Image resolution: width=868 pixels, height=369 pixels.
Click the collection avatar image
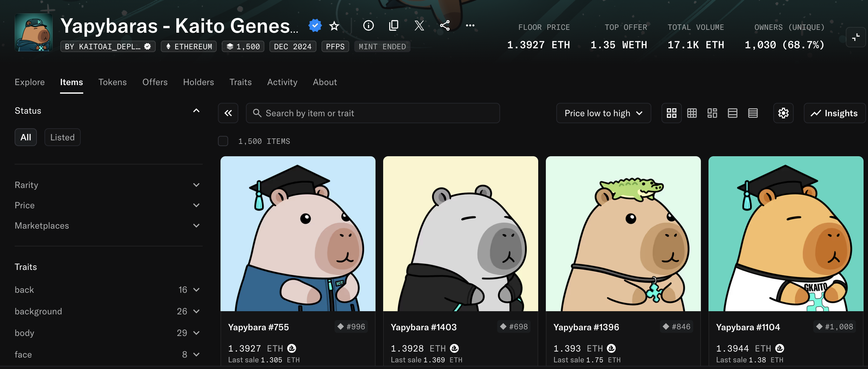pyautogui.click(x=33, y=32)
